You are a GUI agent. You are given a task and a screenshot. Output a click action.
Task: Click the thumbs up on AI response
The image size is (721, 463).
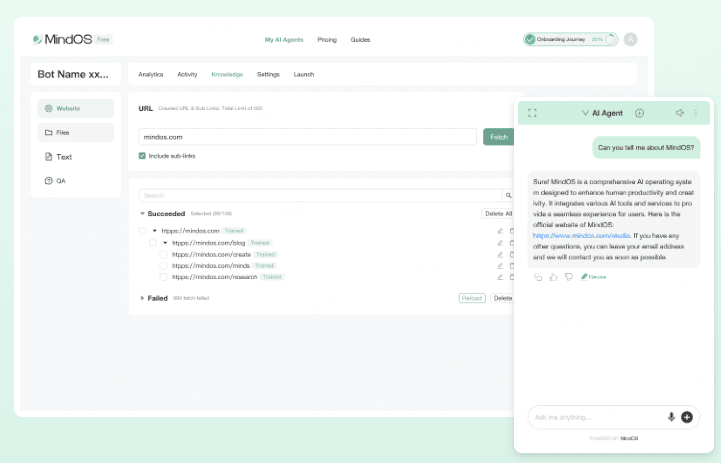(553, 276)
